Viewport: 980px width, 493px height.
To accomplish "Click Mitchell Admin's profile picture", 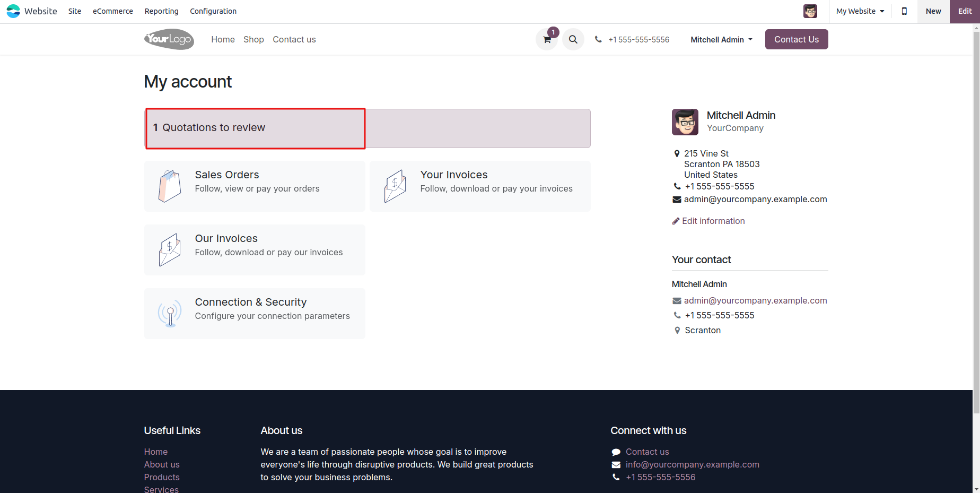I will click(x=685, y=122).
